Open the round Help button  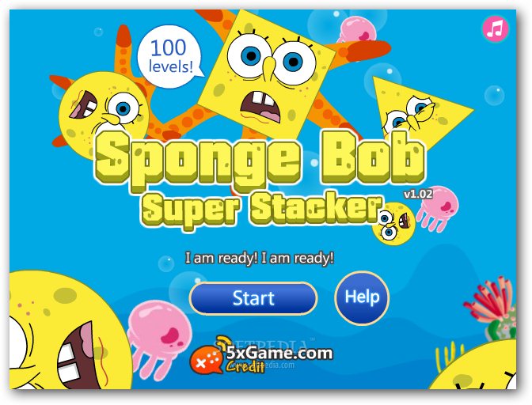pyautogui.click(x=362, y=298)
